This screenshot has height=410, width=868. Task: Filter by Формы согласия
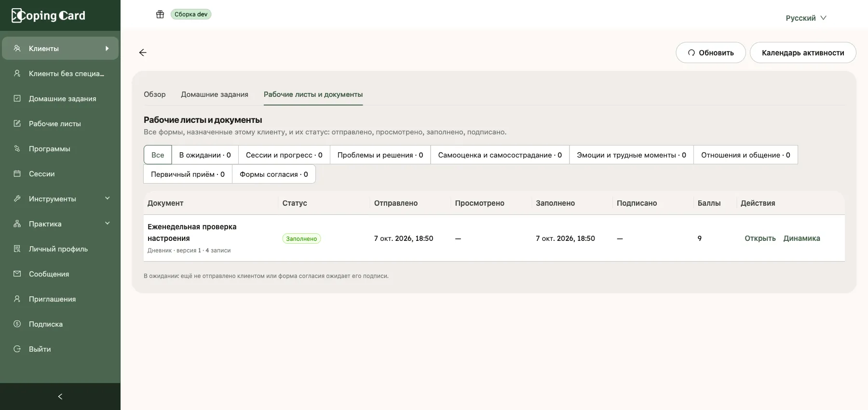pyautogui.click(x=274, y=174)
